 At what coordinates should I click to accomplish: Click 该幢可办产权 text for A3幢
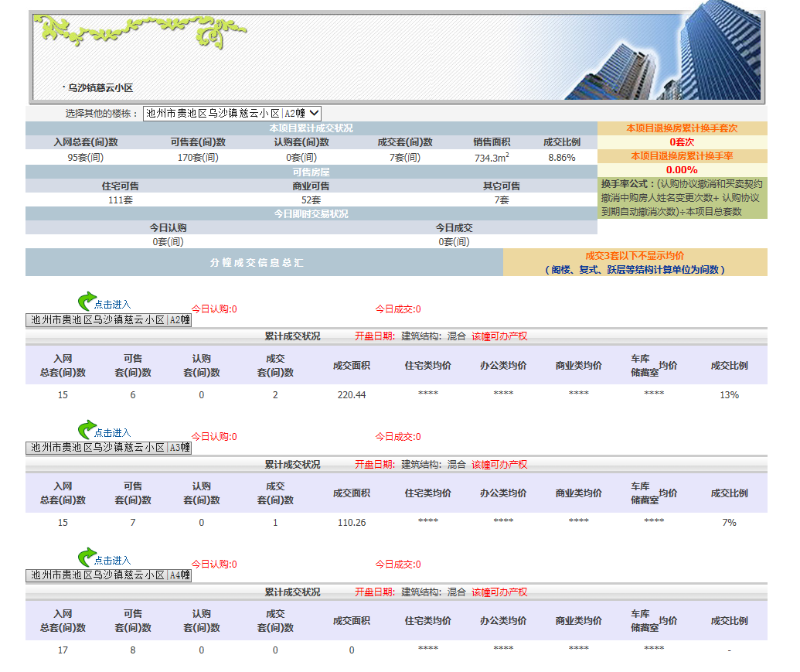tap(499, 465)
